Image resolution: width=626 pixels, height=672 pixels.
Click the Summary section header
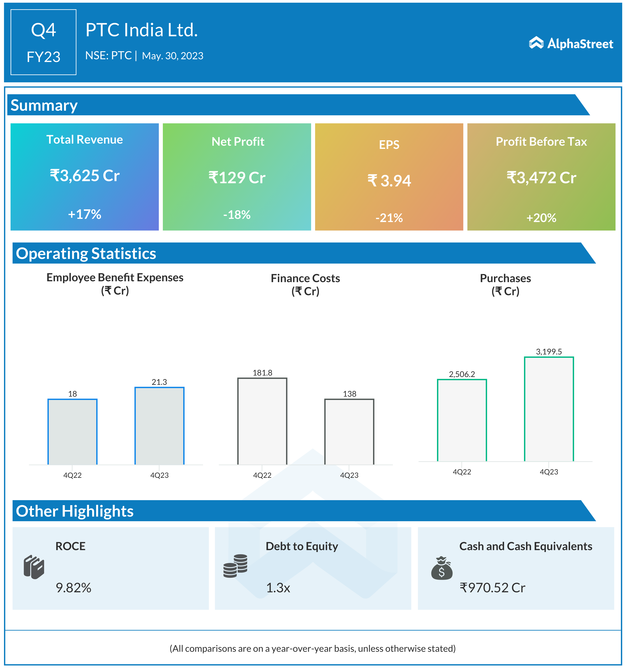tap(44, 105)
